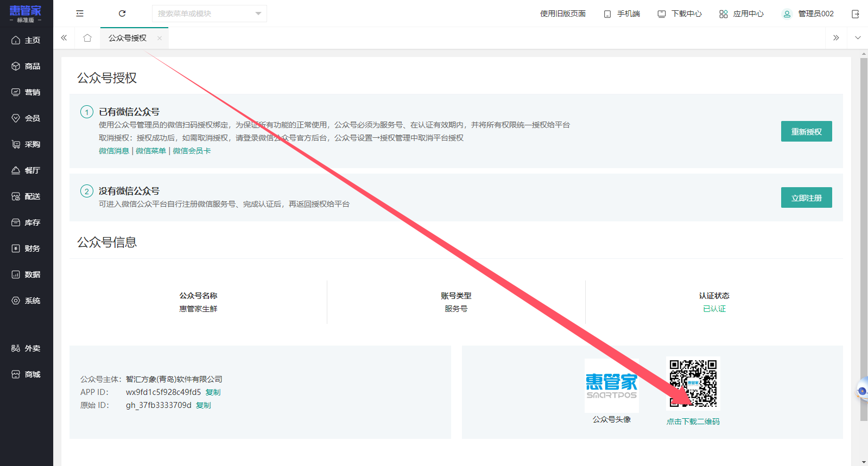
Task: Collapse the sidebar with the menu fold icon
Action: coord(80,14)
